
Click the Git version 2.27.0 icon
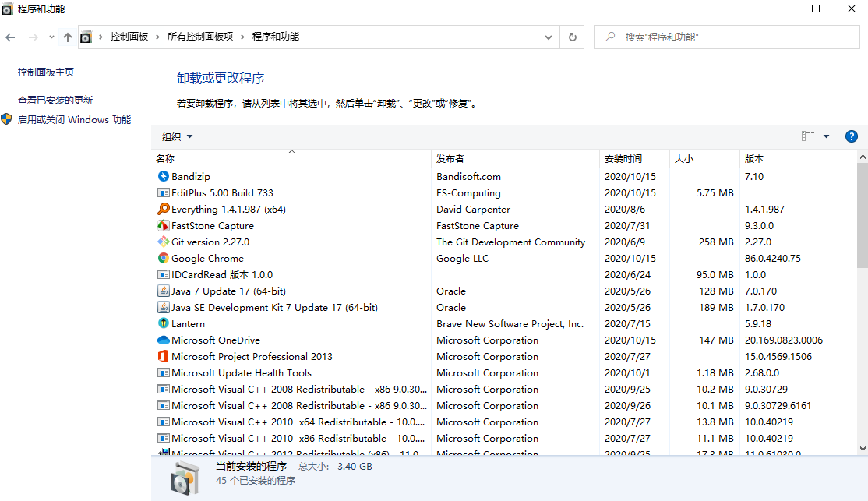(x=164, y=242)
